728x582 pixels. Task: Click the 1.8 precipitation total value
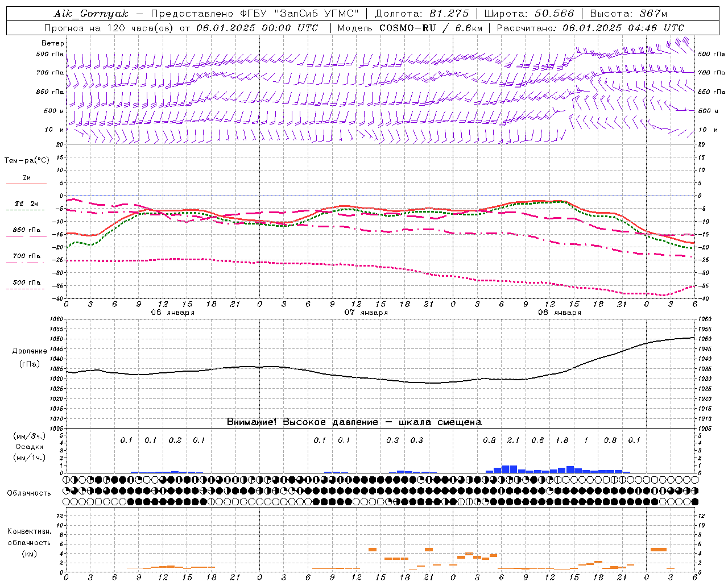pyautogui.click(x=561, y=440)
